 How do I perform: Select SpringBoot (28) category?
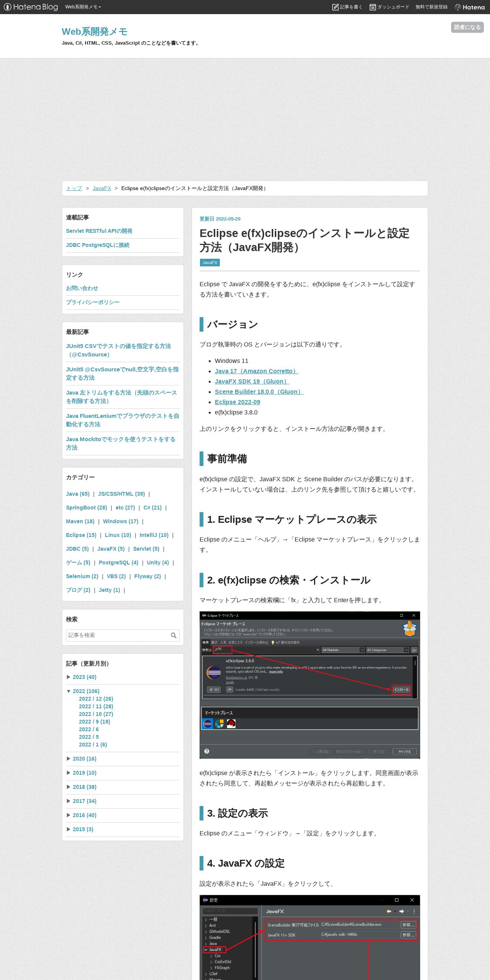click(x=87, y=508)
